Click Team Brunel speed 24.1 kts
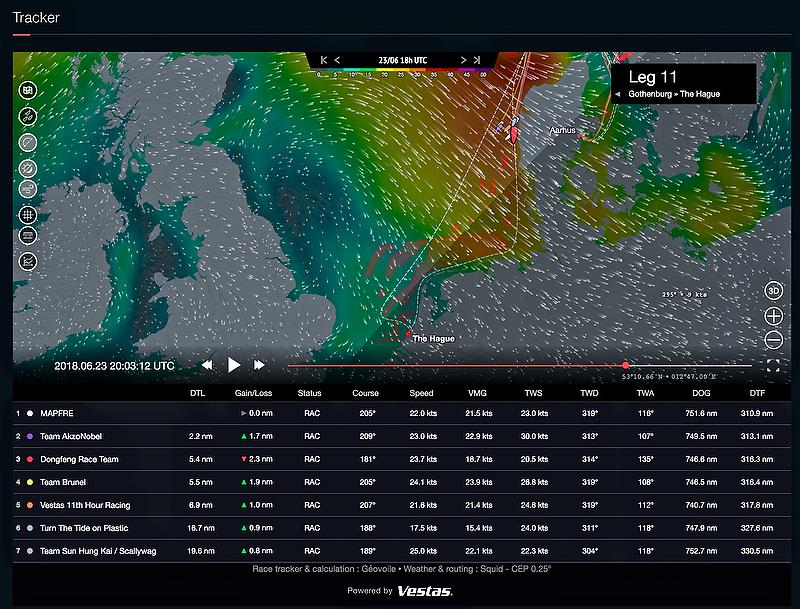 [x=423, y=482]
